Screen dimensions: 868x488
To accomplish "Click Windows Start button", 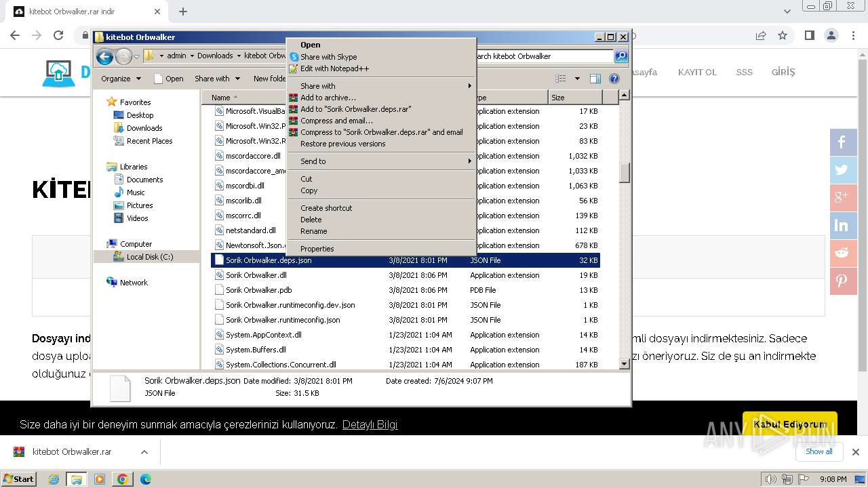I will 18,479.
